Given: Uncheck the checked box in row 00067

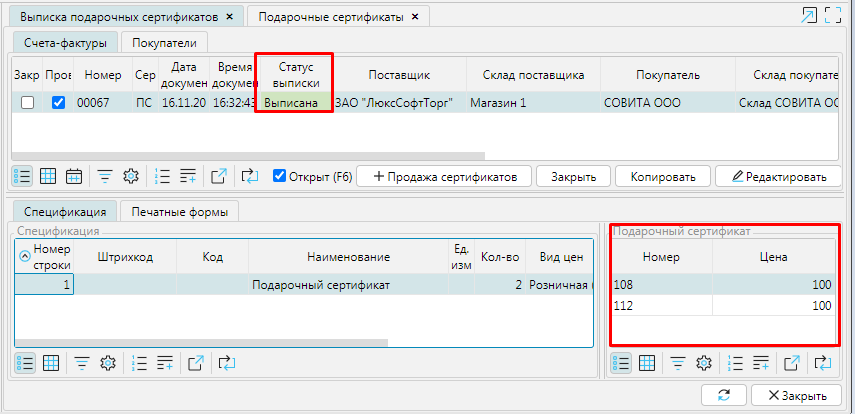Looking at the screenshot, I should click(59, 102).
